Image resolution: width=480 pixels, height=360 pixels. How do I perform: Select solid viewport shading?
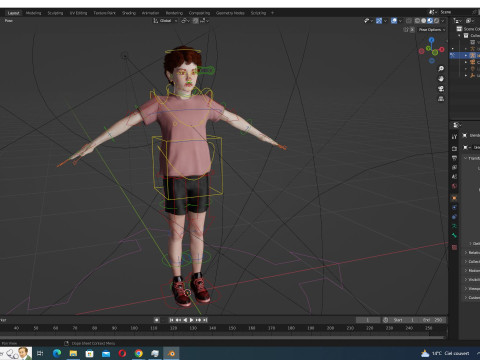click(424, 21)
